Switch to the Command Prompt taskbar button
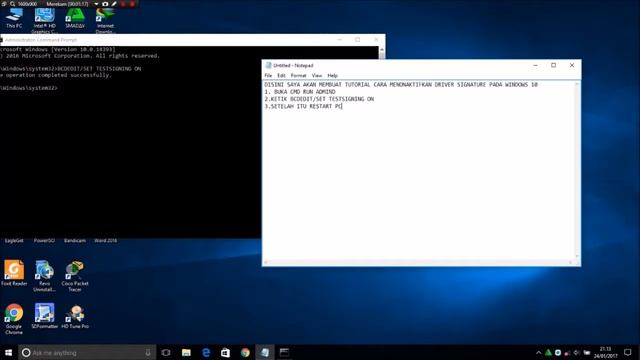The height and width of the screenshot is (360, 640). 284,353
